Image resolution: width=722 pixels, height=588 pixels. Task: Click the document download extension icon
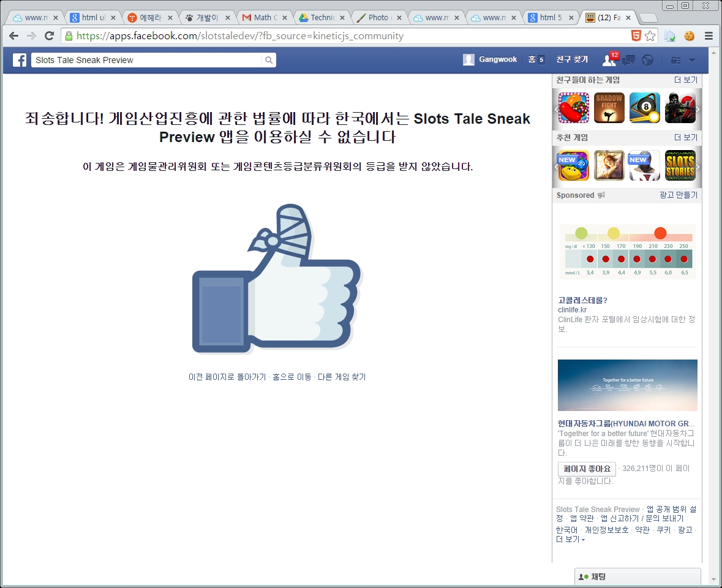coord(670,36)
